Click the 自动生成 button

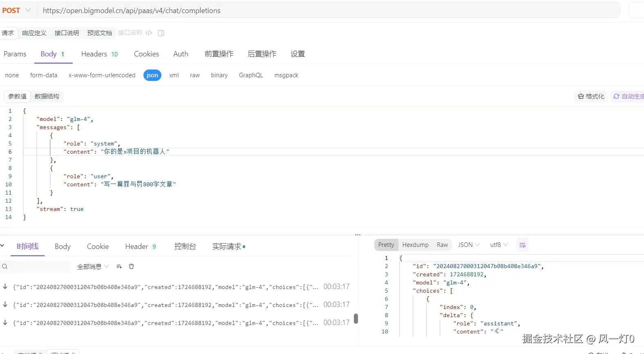628,96
